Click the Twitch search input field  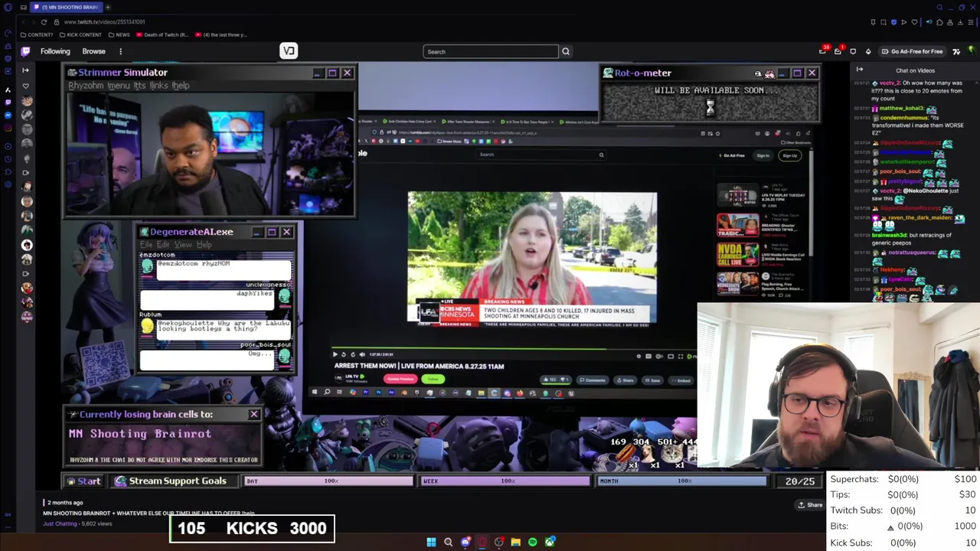(490, 51)
